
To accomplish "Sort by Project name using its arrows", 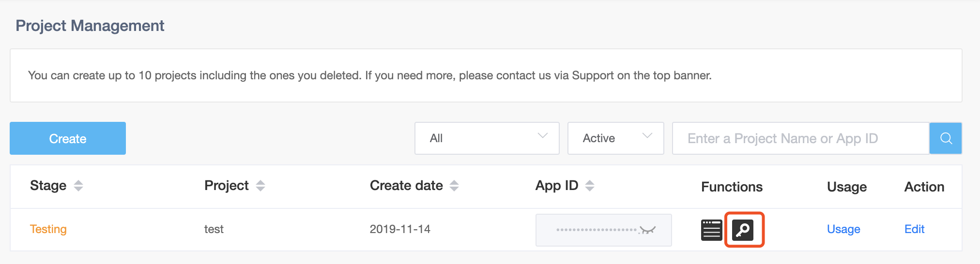I will [260, 186].
